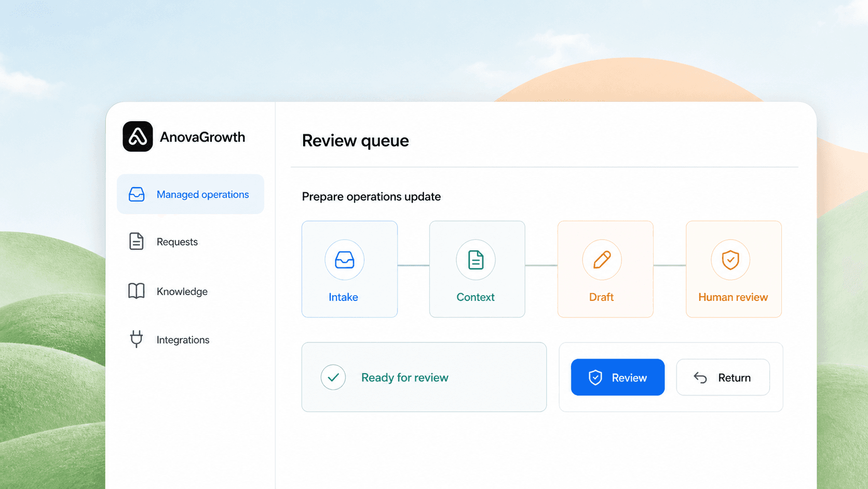
Task: Select the Human review step label
Action: click(733, 297)
